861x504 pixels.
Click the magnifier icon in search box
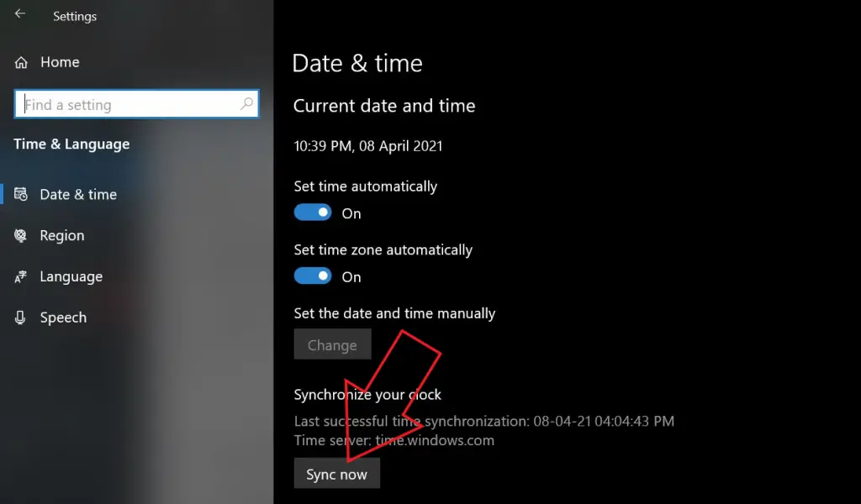246,103
